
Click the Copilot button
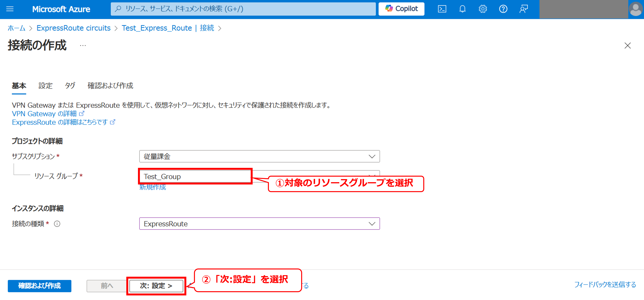click(x=401, y=9)
